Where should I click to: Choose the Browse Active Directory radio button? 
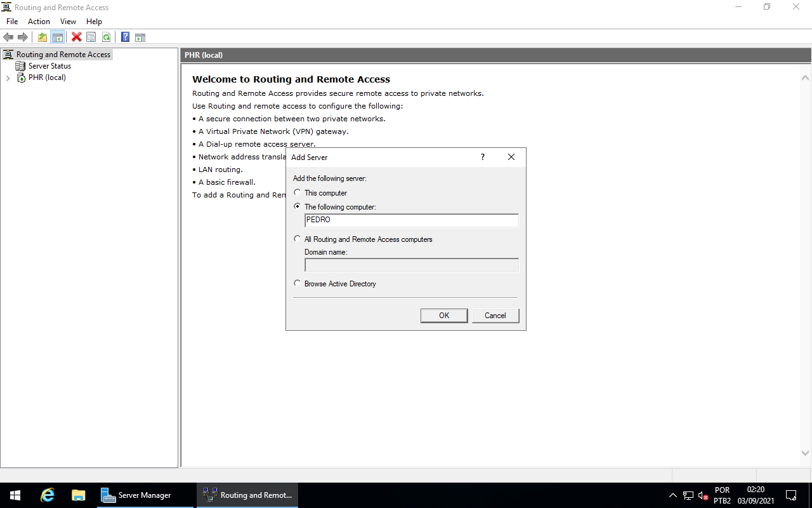point(297,283)
